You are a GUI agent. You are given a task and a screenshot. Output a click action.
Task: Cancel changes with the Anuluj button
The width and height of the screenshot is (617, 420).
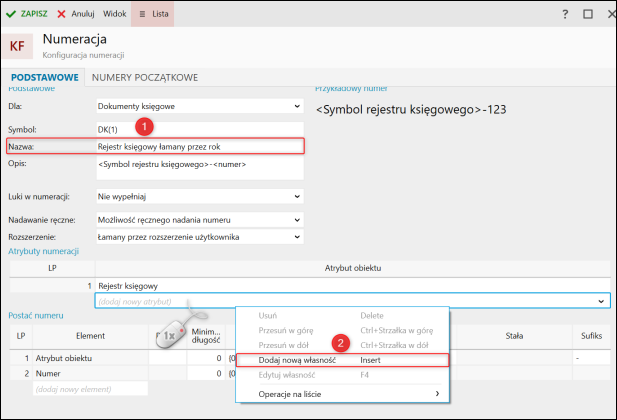point(76,14)
